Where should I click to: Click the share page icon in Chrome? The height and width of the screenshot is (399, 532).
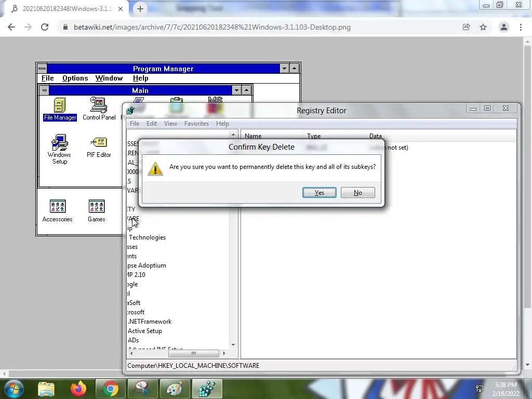(x=466, y=27)
